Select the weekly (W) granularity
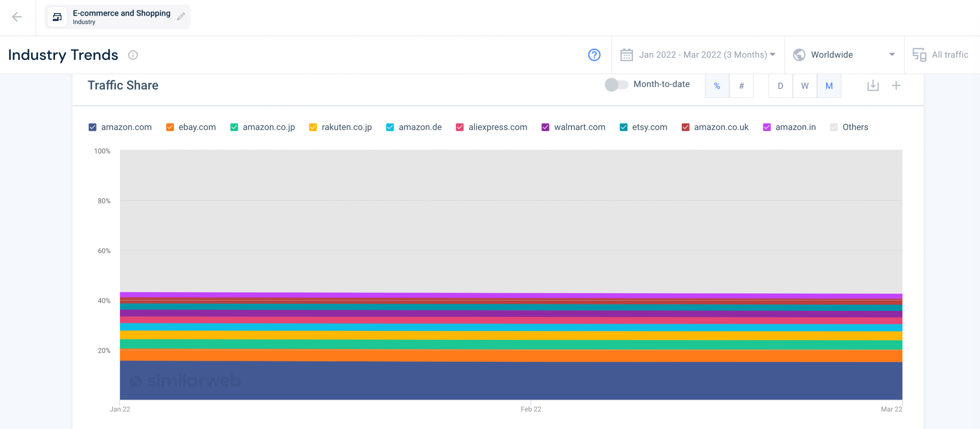980x429 pixels. click(805, 86)
